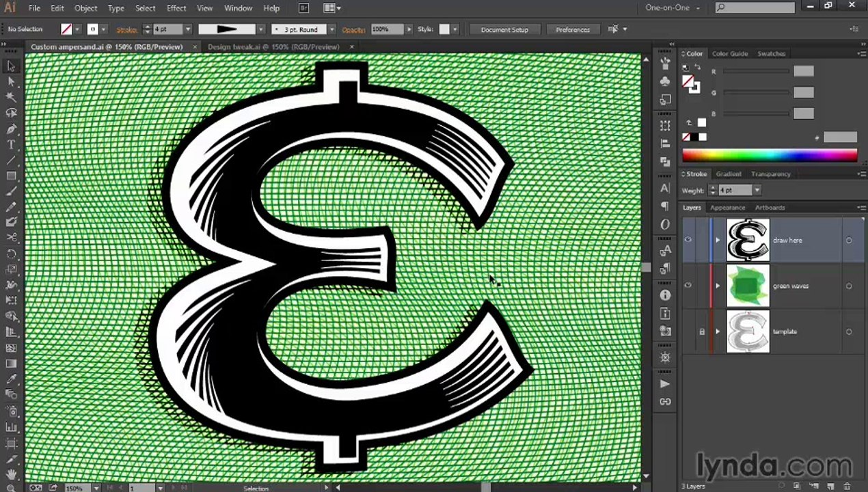Viewport: 868px width, 492px height.
Task: Open Adobe Bridge via Br icon
Action: tap(304, 8)
